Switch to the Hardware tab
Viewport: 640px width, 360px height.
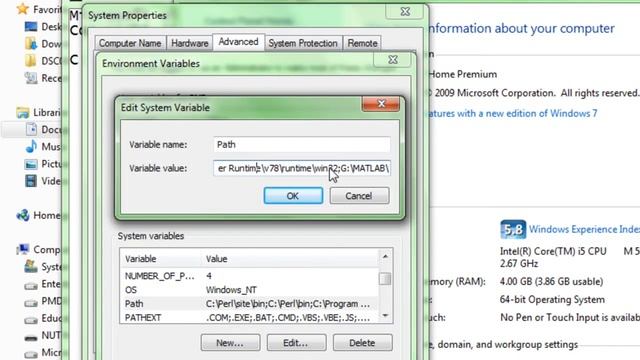tap(189, 43)
